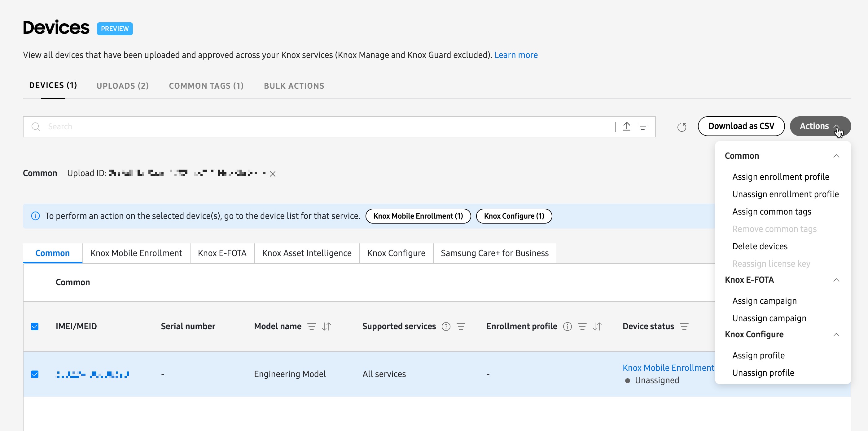Click the Learn more link
The height and width of the screenshot is (431, 868).
pyautogui.click(x=516, y=55)
